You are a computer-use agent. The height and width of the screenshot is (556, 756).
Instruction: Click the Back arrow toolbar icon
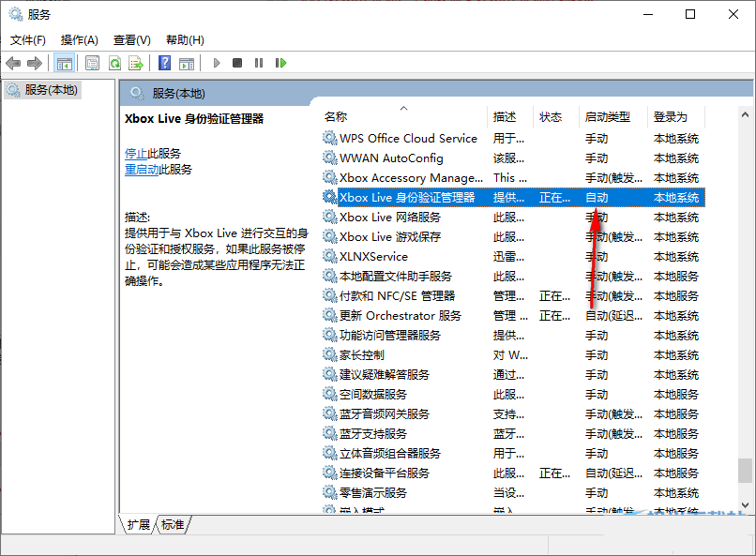[x=13, y=63]
